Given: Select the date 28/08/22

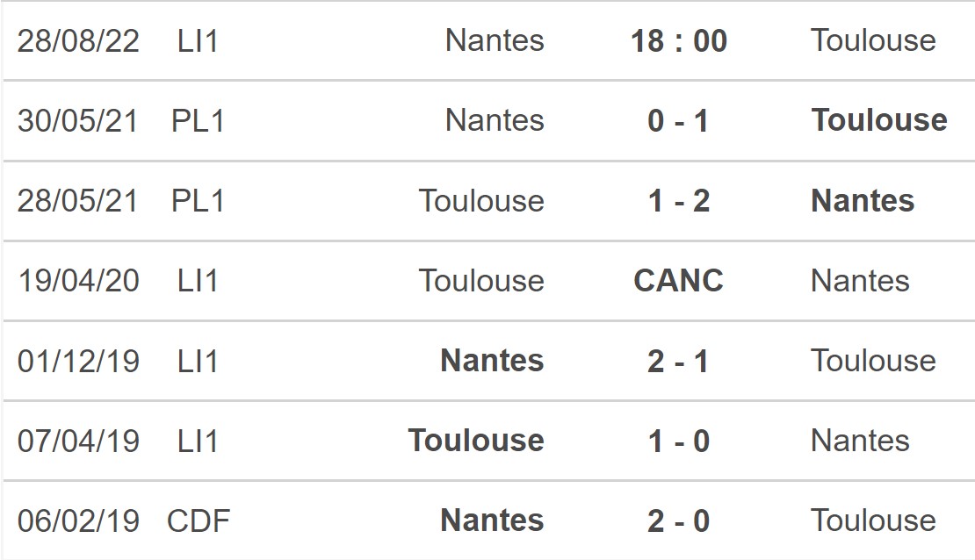Looking at the screenshot, I should point(78,41).
